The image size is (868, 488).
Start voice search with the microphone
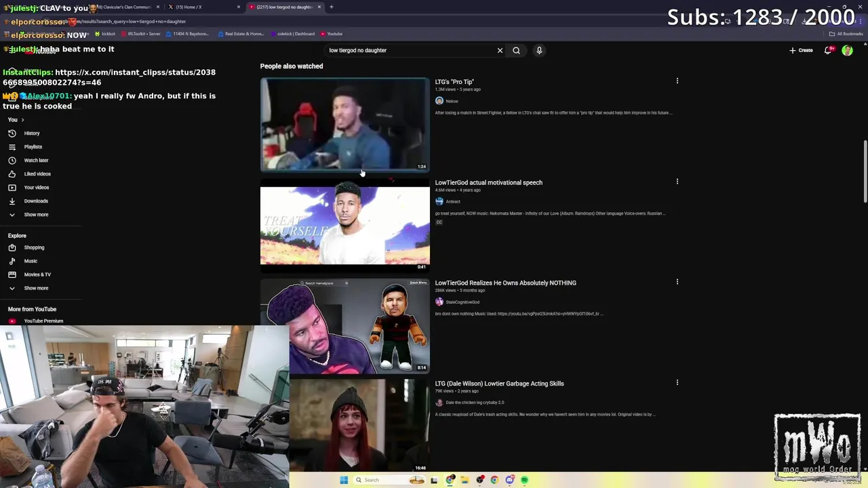click(x=539, y=50)
